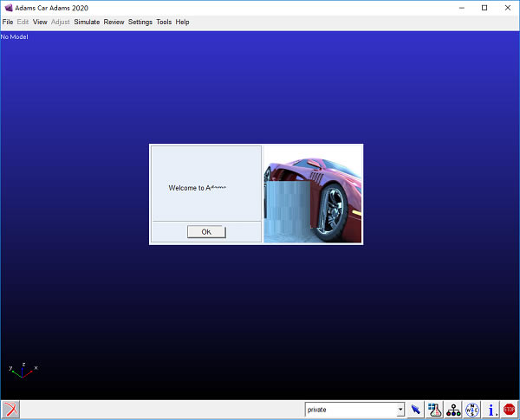This screenshot has height=420, width=520.
Task: Open the Help menu
Action: tap(182, 22)
